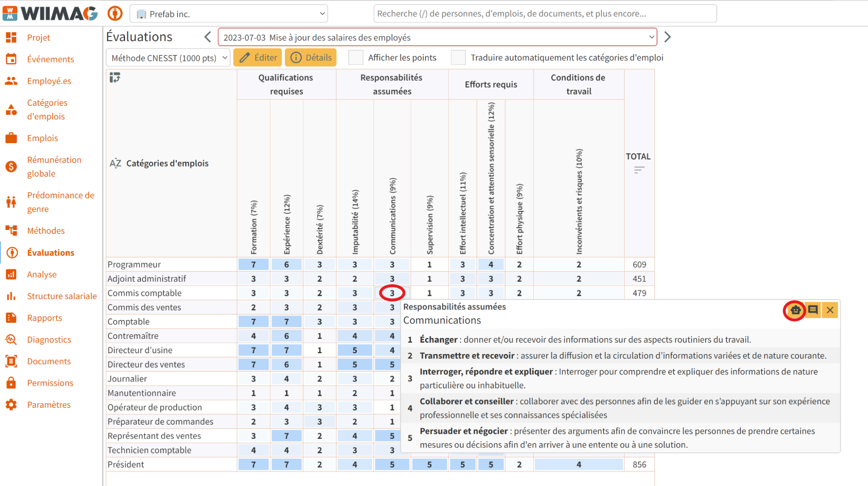
Task: Click the comment icon in popup
Action: 813,310
